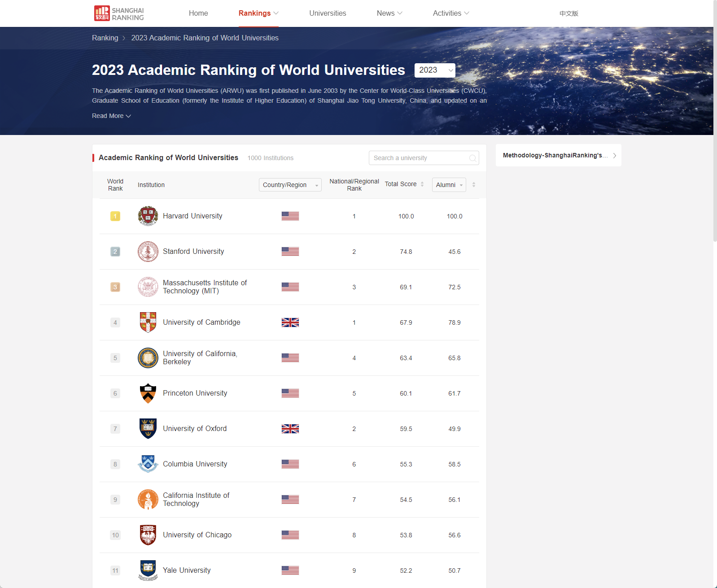
Task: Open the Universities menu item
Action: coord(328,13)
